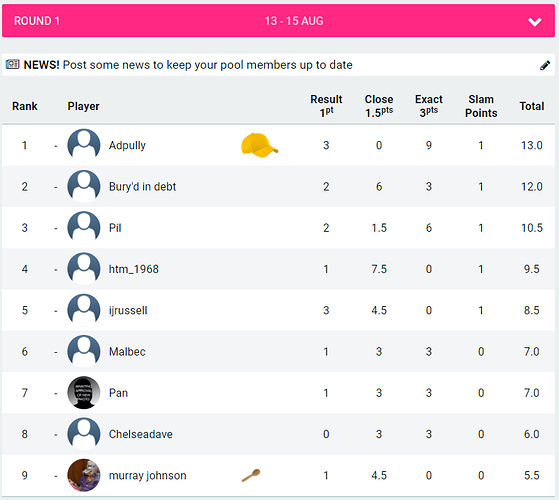559x500 pixels.
Task: Click Chelseadave's avatar icon
Action: (84, 434)
